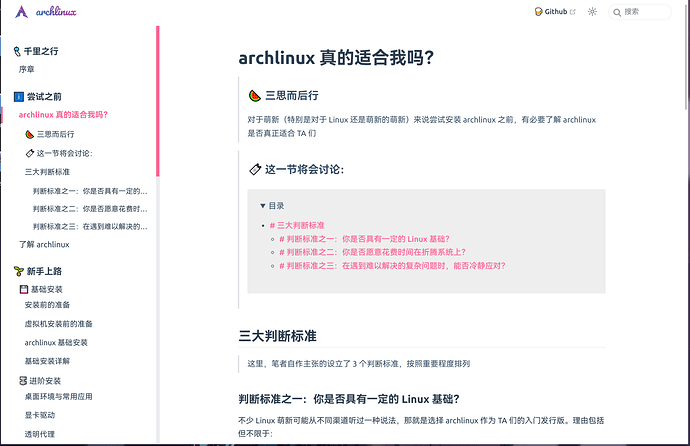
Task: Click the disk icon beside 基础安装
Action: [x=24, y=289]
